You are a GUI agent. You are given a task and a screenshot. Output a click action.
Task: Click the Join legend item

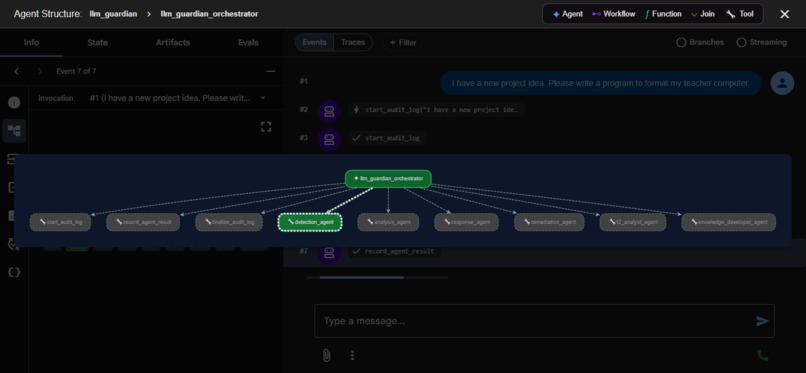[x=703, y=14]
